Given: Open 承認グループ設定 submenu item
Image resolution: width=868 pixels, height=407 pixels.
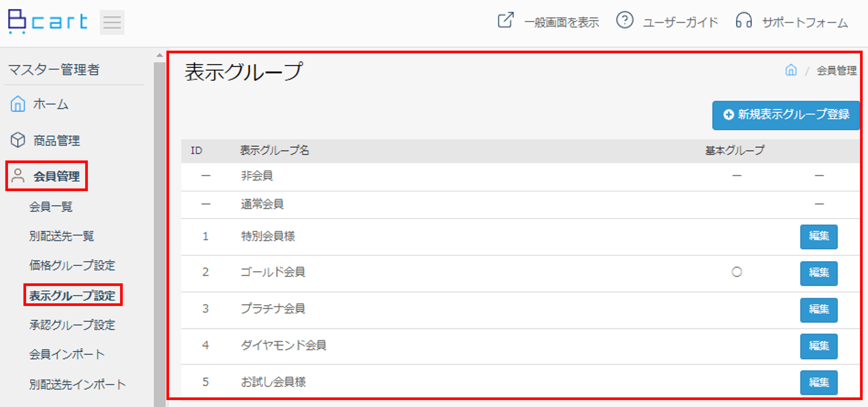Looking at the screenshot, I should coord(72,325).
